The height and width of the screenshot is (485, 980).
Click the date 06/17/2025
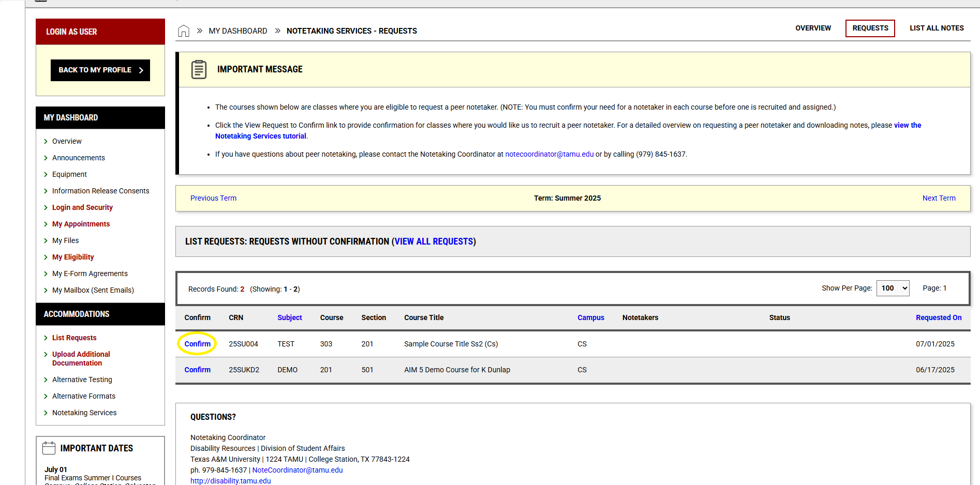935,370
